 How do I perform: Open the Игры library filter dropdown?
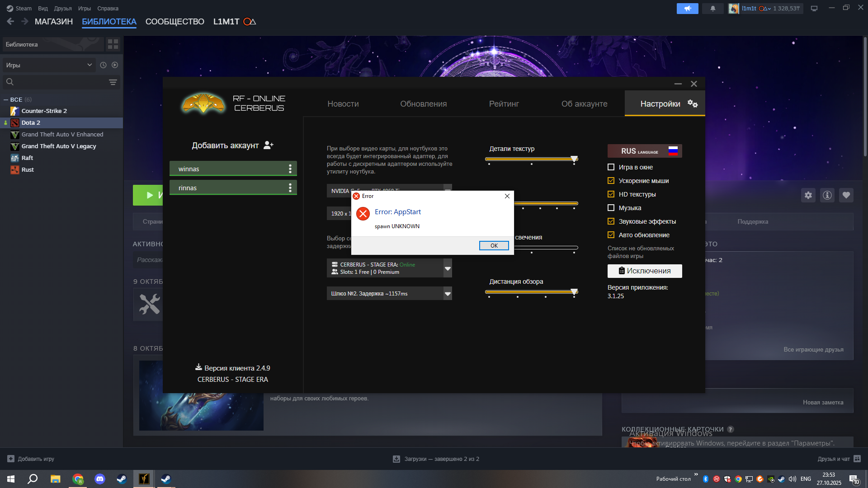49,65
